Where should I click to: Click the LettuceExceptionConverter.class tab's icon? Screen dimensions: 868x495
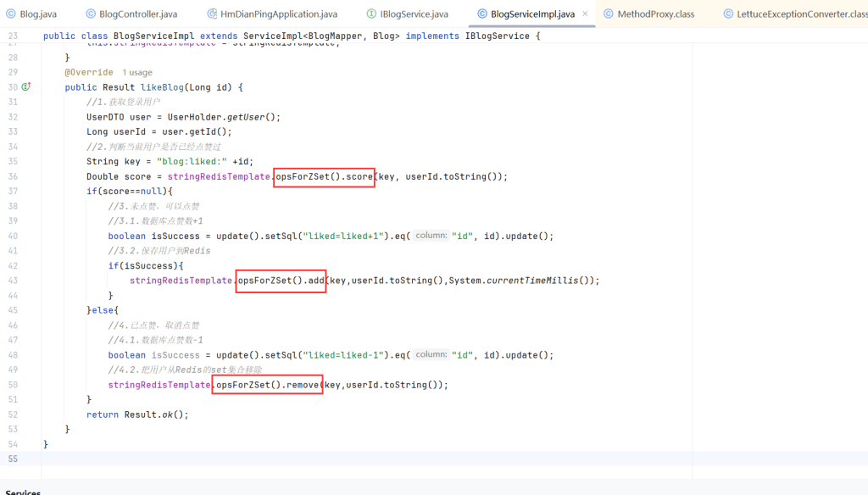click(729, 14)
